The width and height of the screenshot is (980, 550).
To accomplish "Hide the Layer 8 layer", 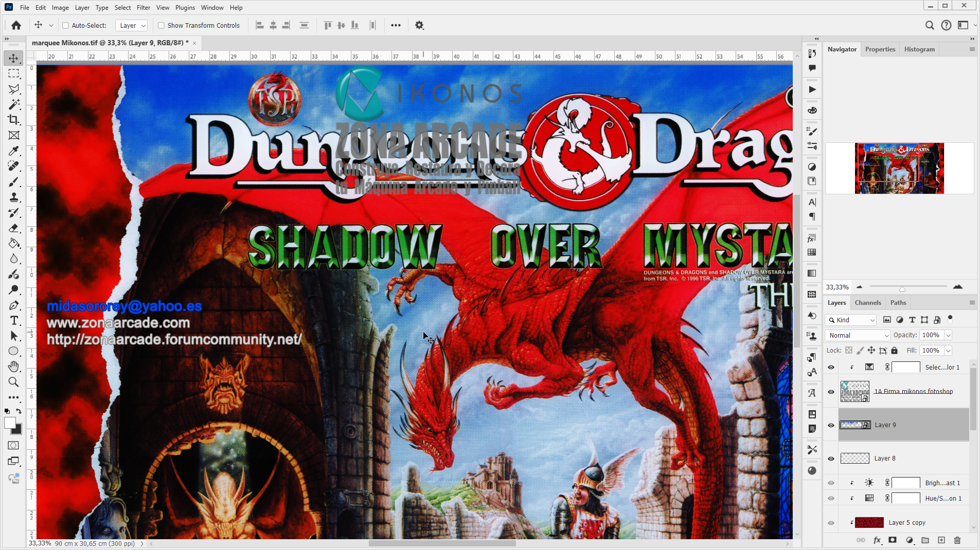I will pyautogui.click(x=831, y=458).
